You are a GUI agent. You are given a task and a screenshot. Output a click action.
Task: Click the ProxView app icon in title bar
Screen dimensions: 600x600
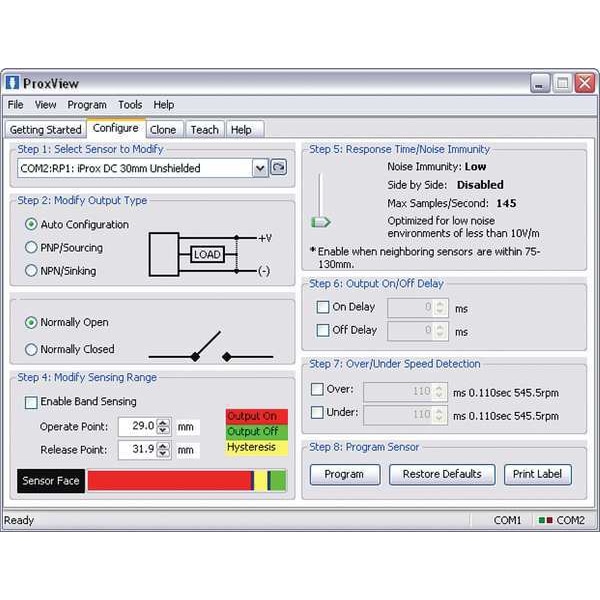coord(12,83)
